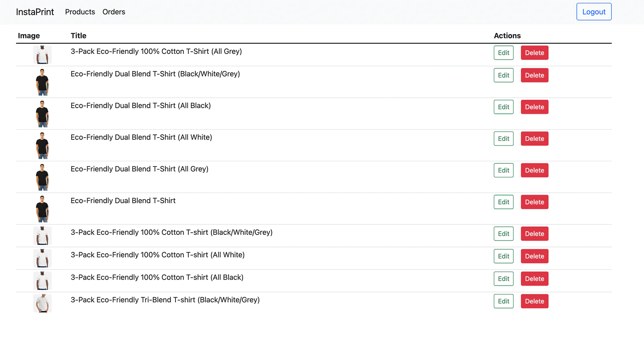This screenshot has width=644, height=362.
Task: Click thumbnail of Dual Blend T-Shirt (All Grey)
Action: pos(42,177)
